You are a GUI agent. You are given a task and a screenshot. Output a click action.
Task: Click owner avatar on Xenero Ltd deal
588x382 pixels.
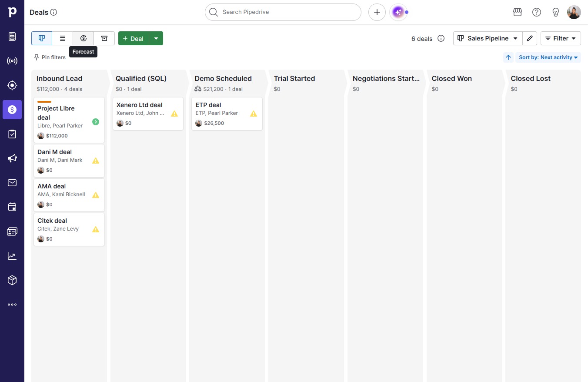[x=120, y=123]
